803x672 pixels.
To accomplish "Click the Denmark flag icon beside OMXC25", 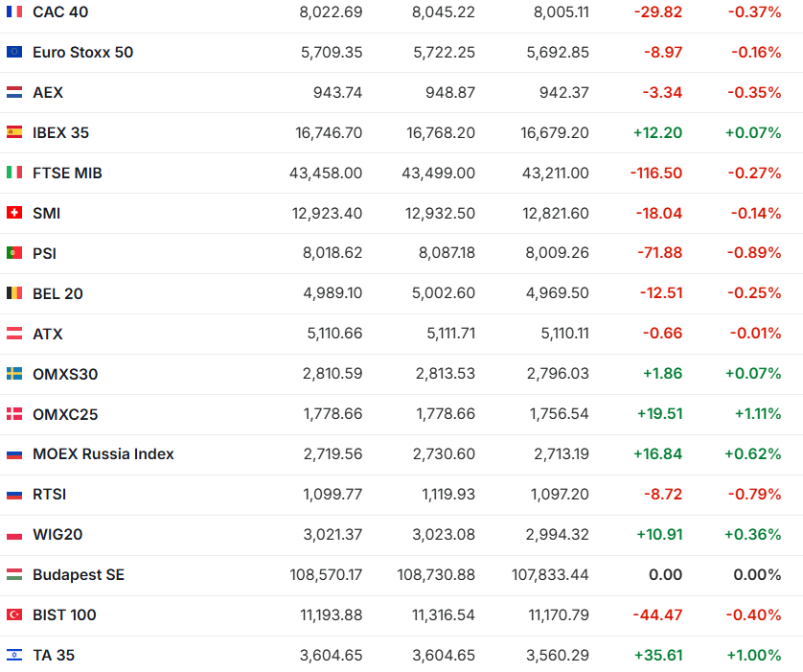I will [x=14, y=415].
